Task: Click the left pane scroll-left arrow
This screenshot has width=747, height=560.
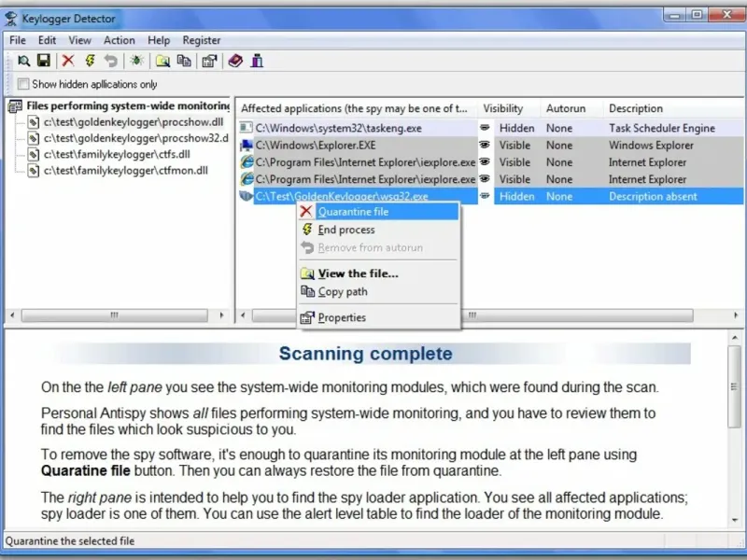Action: [13, 315]
